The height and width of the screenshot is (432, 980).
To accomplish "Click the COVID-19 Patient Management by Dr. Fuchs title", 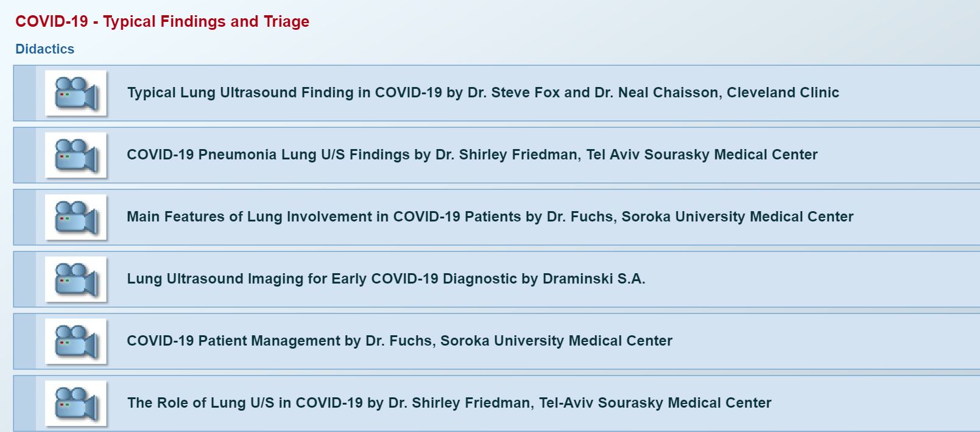I will click(400, 341).
